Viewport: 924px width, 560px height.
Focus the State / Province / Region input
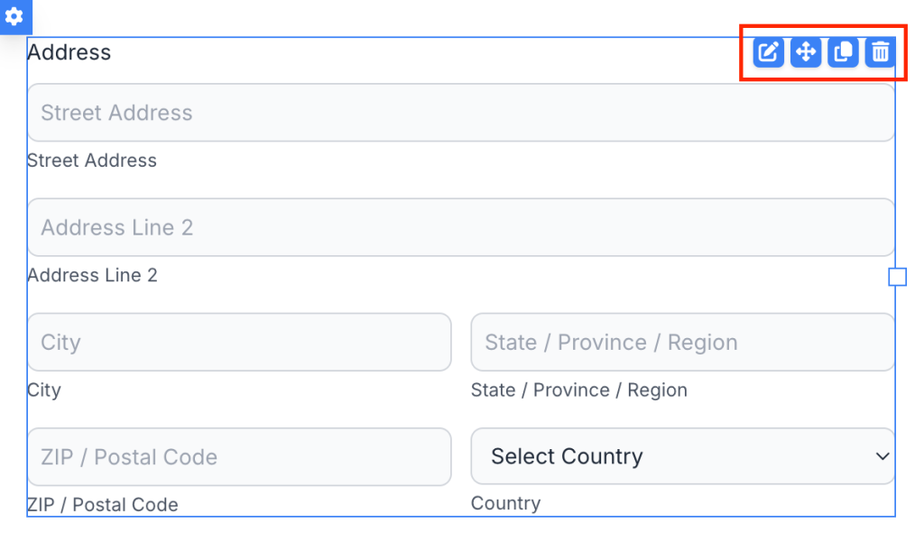[682, 342]
